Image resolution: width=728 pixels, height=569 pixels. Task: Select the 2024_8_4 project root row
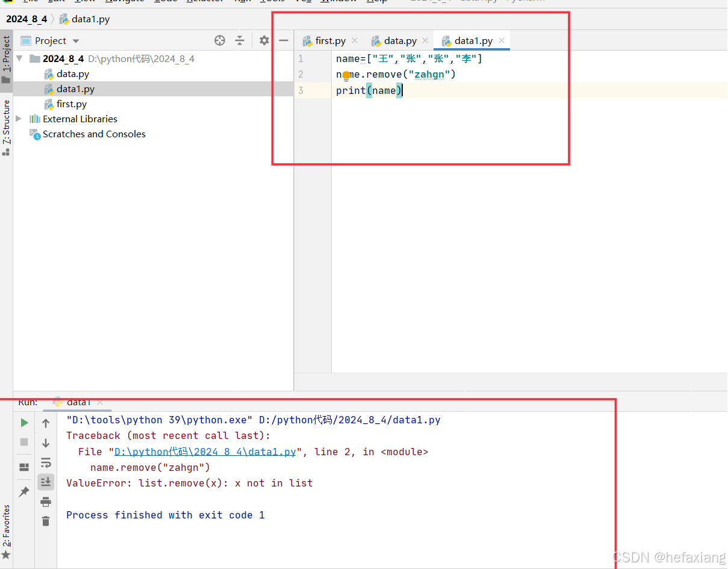click(x=153, y=58)
